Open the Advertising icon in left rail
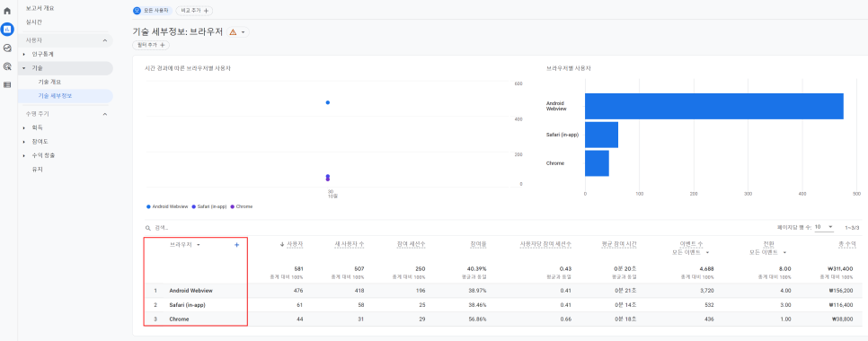Image resolution: width=868 pixels, height=341 pixels. tap(7, 66)
